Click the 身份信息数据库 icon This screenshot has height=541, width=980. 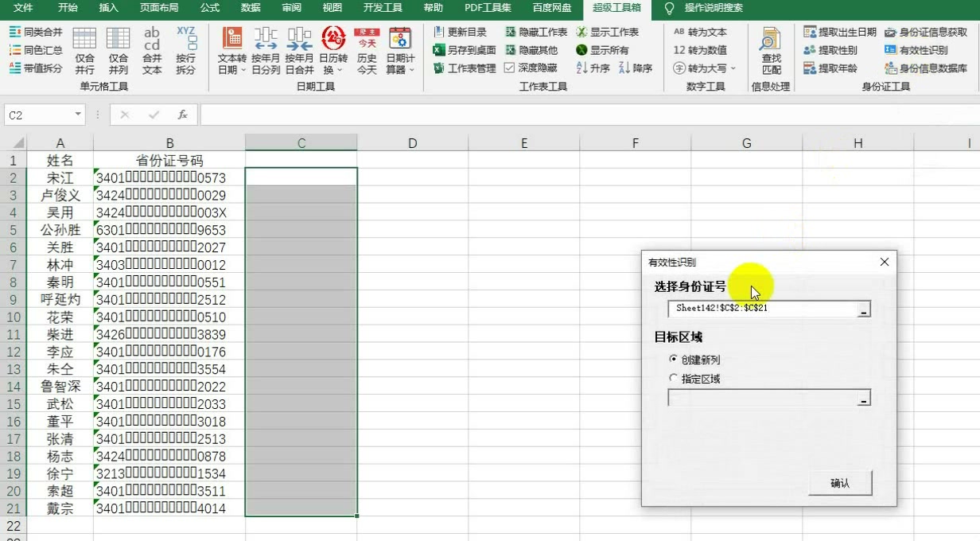click(926, 68)
